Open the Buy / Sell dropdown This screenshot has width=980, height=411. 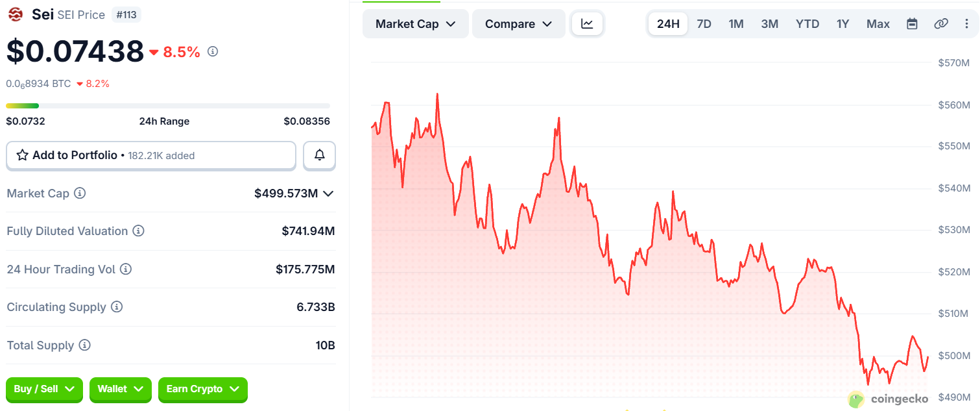coord(45,389)
